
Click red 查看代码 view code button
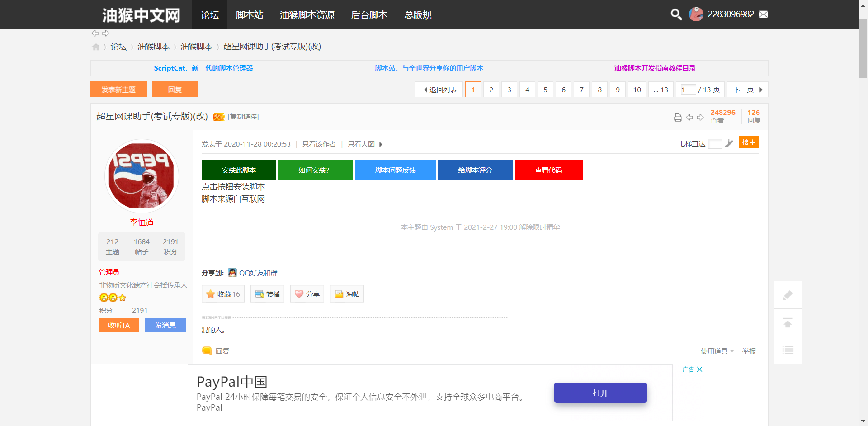(x=549, y=170)
